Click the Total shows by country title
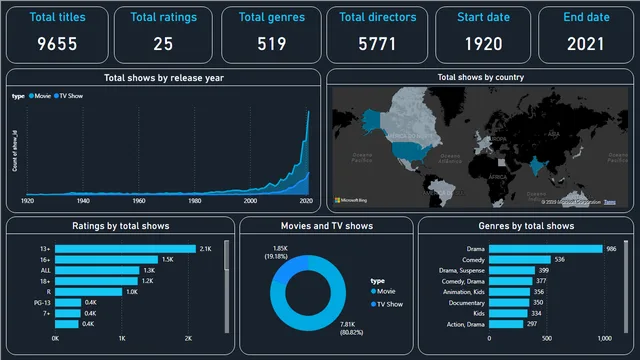 [480, 77]
